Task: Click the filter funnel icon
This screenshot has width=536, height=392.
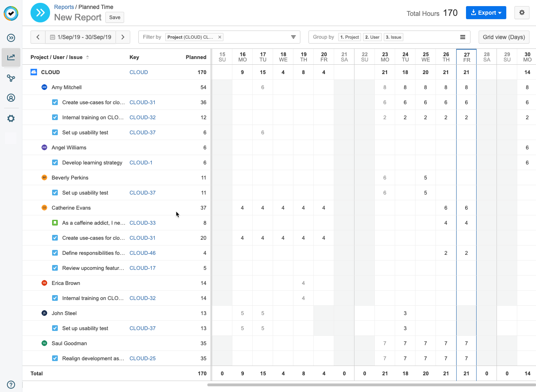Action: [x=293, y=37]
